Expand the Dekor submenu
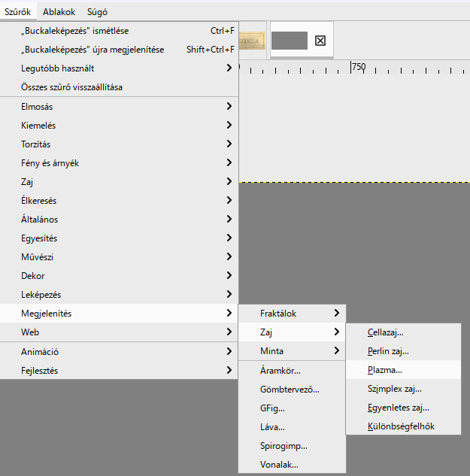The height and width of the screenshot is (476, 470). click(x=119, y=276)
